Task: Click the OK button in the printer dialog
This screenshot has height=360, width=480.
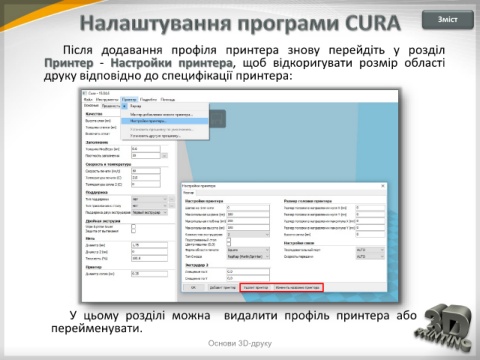Action: click(x=193, y=287)
